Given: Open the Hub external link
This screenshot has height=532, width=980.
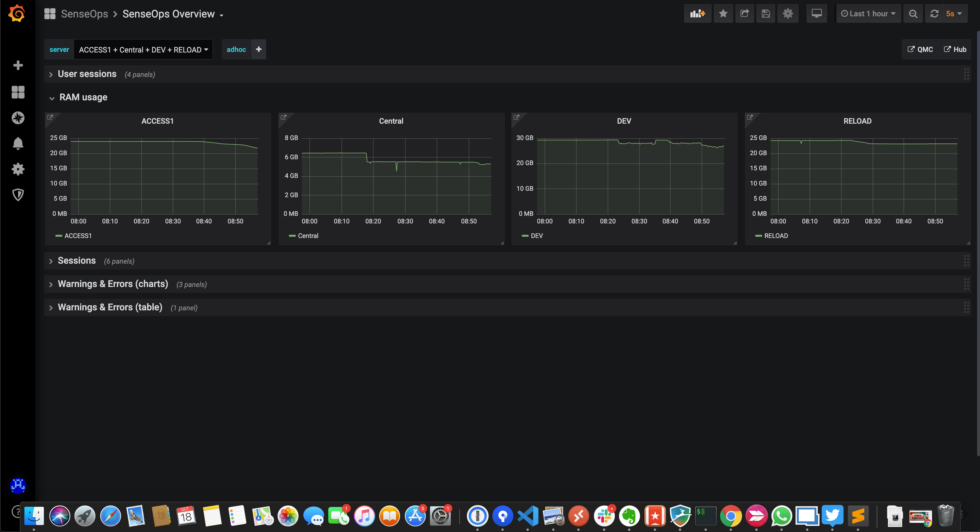Looking at the screenshot, I should pyautogui.click(x=954, y=49).
